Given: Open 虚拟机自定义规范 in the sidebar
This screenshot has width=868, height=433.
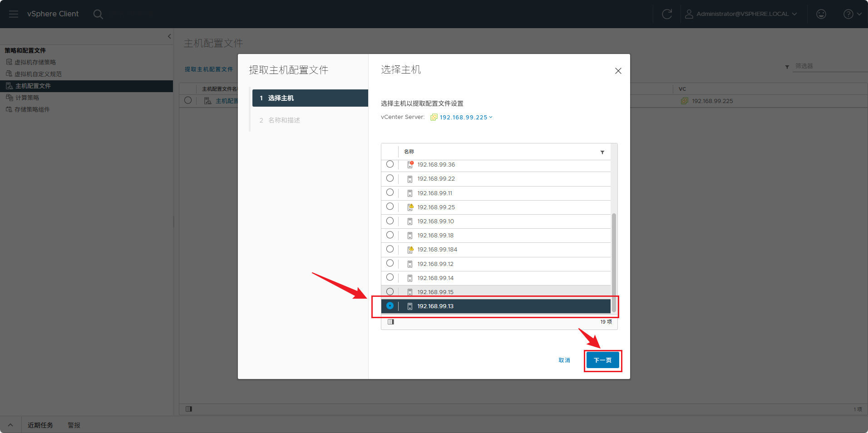Looking at the screenshot, I should point(38,74).
